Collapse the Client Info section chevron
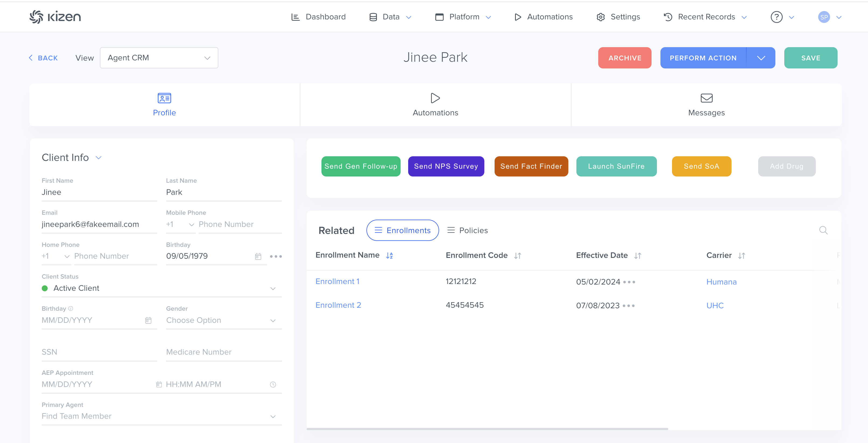Image resolution: width=868 pixels, height=443 pixels. [99, 157]
